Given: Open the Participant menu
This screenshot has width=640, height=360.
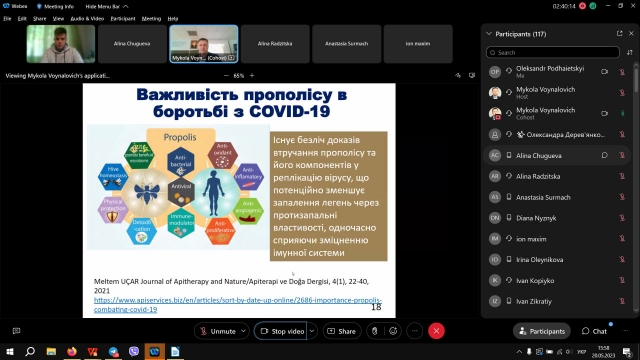Looking at the screenshot, I should [x=123, y=19].
